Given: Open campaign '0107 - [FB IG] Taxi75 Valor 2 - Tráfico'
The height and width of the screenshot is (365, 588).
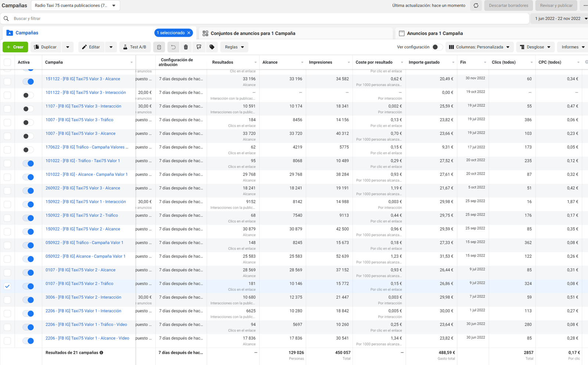Looking at the screenshot, I should pyautogui.click(x=79, y=283).
